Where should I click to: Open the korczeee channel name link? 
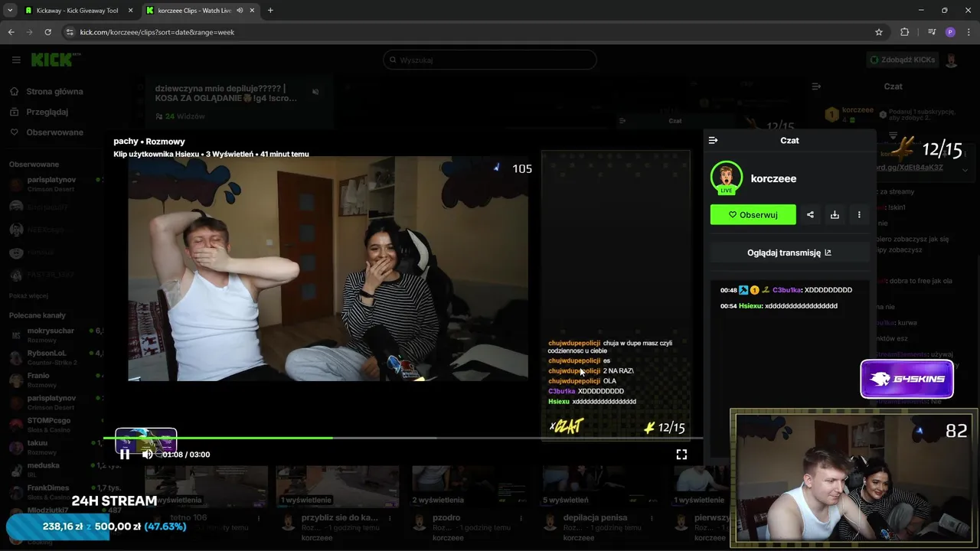[x=773, y=178]
